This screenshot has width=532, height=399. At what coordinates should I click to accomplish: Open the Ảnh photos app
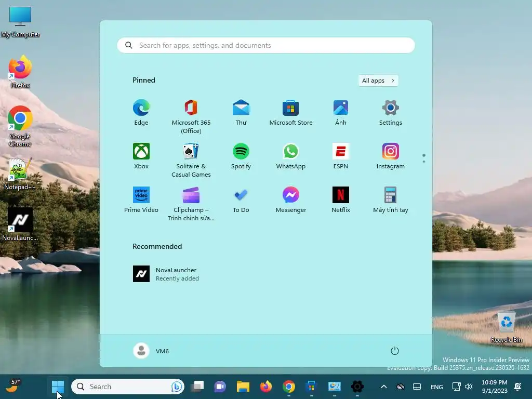tap(341, 113)
